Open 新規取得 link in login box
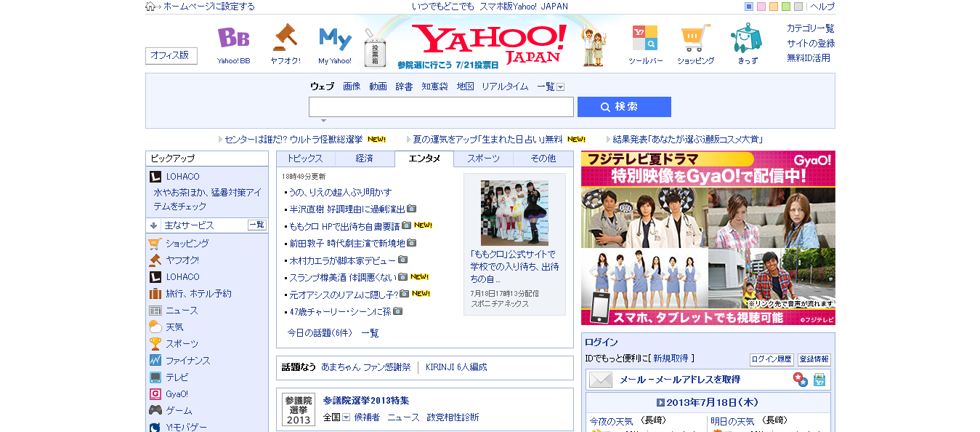Image resolution: width=980 pixels, height=432 pixels. click(x=670, y=359)
